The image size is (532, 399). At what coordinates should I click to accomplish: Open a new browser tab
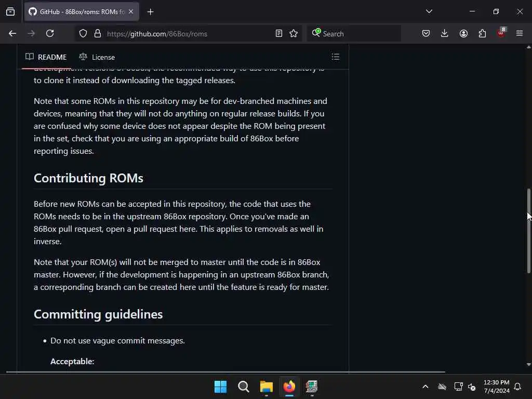[x=150, y=12]
